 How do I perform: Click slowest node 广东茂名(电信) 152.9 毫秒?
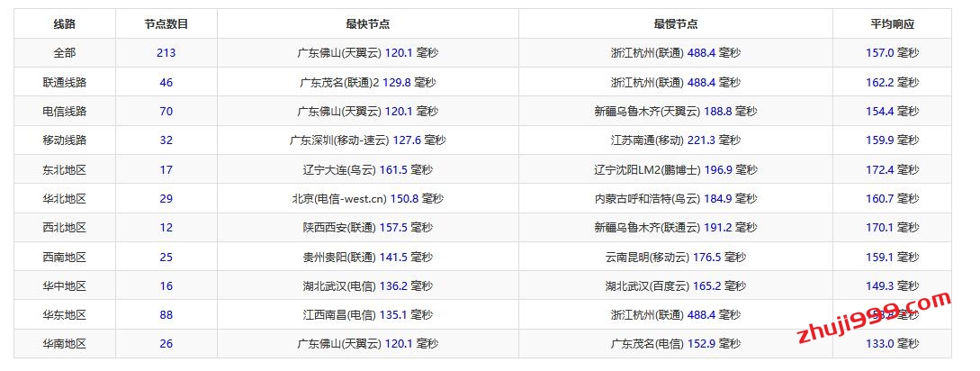676,343
